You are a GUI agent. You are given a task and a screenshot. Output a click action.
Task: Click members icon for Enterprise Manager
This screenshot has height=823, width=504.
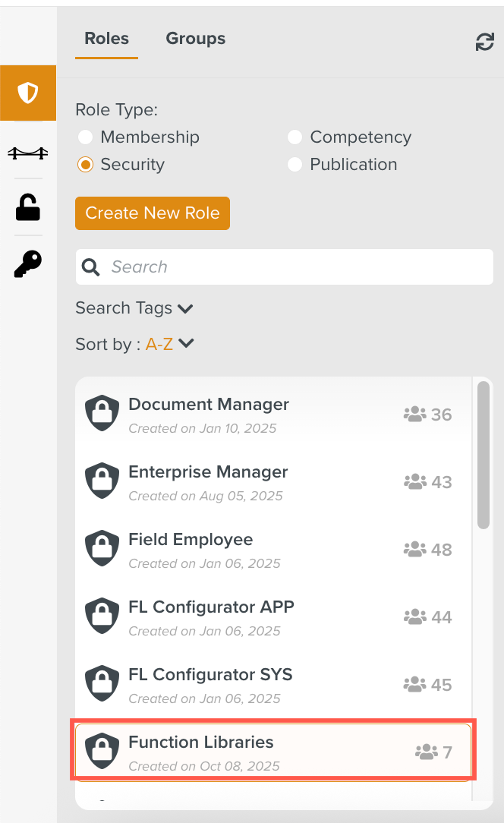tap(414, 482)
